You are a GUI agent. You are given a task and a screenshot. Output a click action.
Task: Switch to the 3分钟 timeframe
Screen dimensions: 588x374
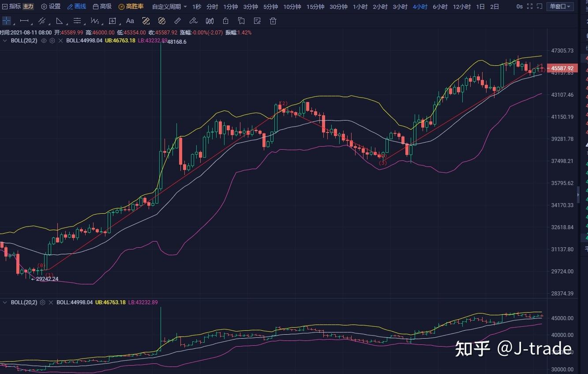(251, 7)
